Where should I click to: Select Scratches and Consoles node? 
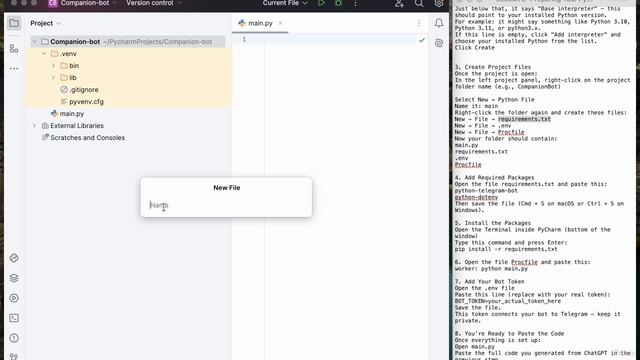(x=87, y=138)
